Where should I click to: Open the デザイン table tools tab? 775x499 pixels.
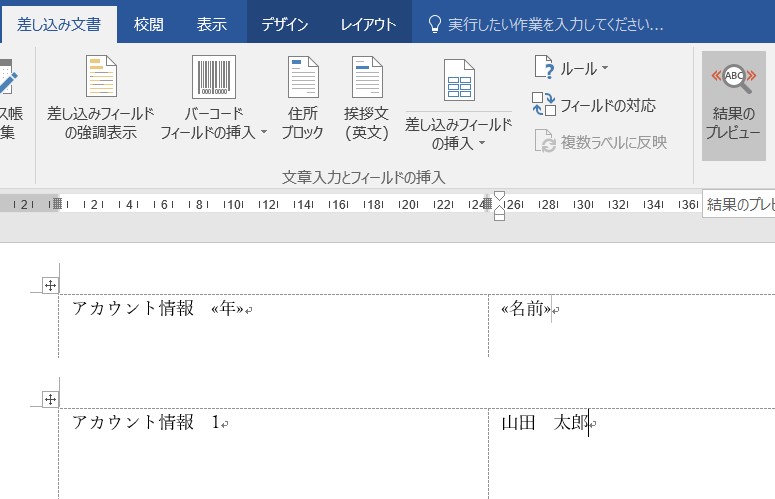click(x=284, y=24)
